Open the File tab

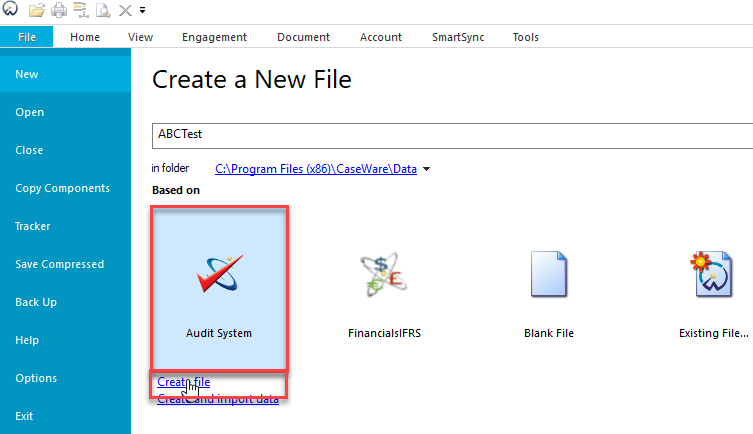(27, 37)
